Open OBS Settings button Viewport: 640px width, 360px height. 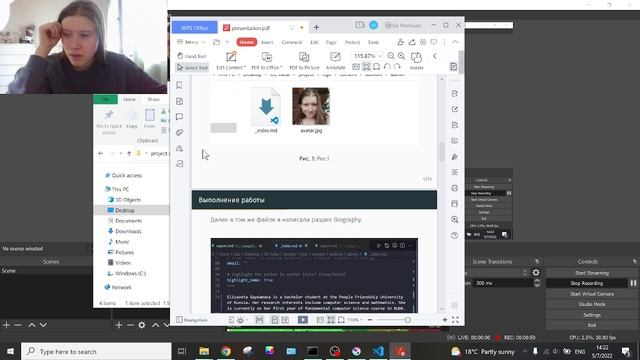click(591, 315)
